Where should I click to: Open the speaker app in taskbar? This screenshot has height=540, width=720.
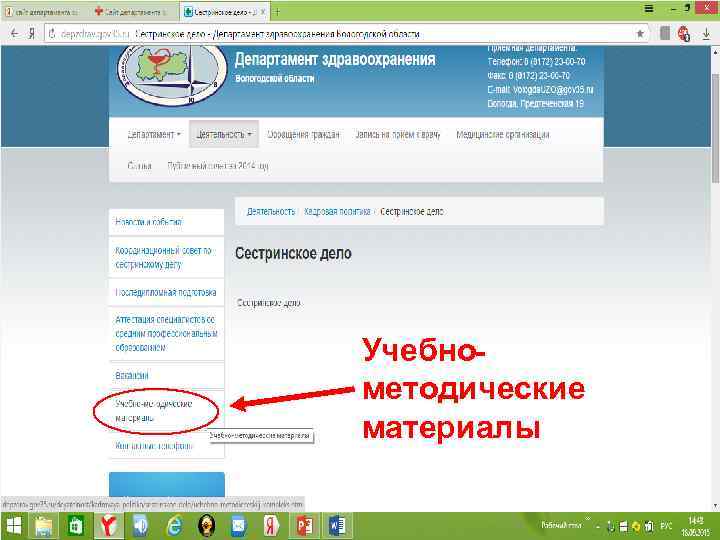141,526
